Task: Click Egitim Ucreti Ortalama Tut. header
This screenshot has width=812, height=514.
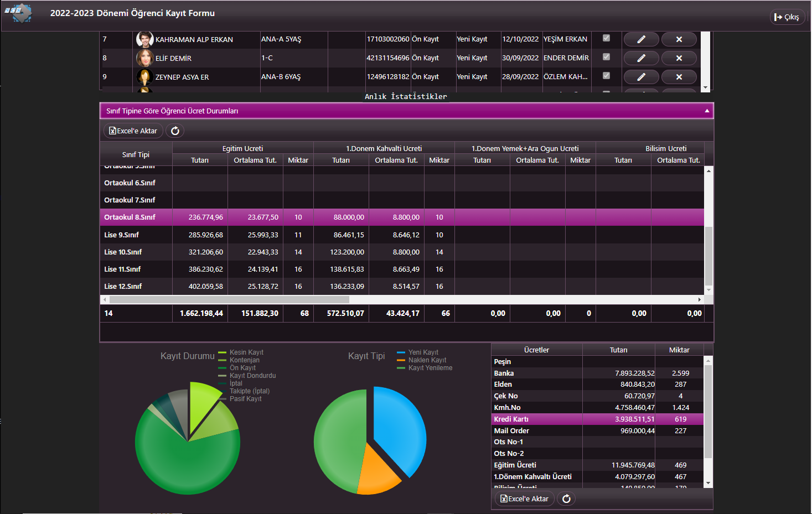Action: click(255, 160)
